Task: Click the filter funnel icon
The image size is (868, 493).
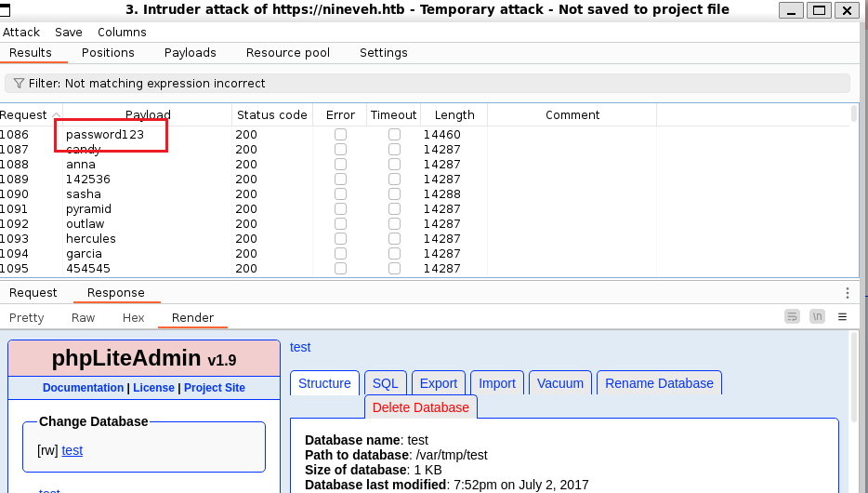Action: (19, 83)
